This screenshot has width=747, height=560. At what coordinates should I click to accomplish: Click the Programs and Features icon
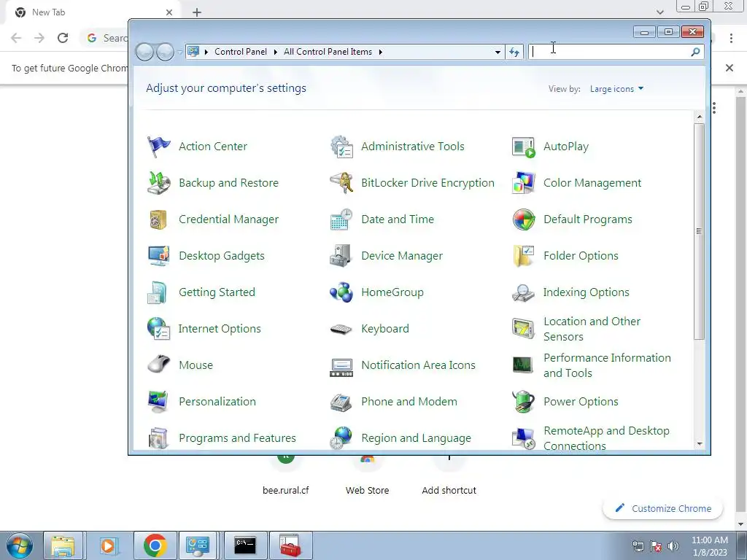(158, 438)
